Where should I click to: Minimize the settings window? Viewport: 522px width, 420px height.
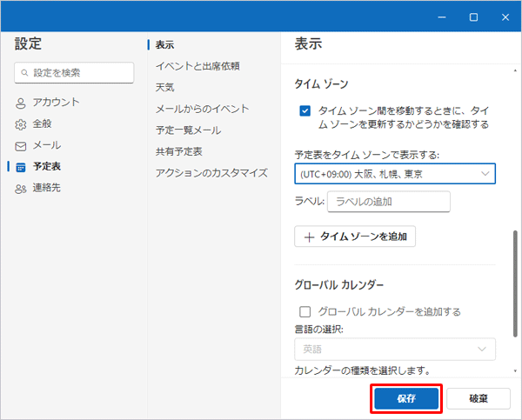point(442,17)
